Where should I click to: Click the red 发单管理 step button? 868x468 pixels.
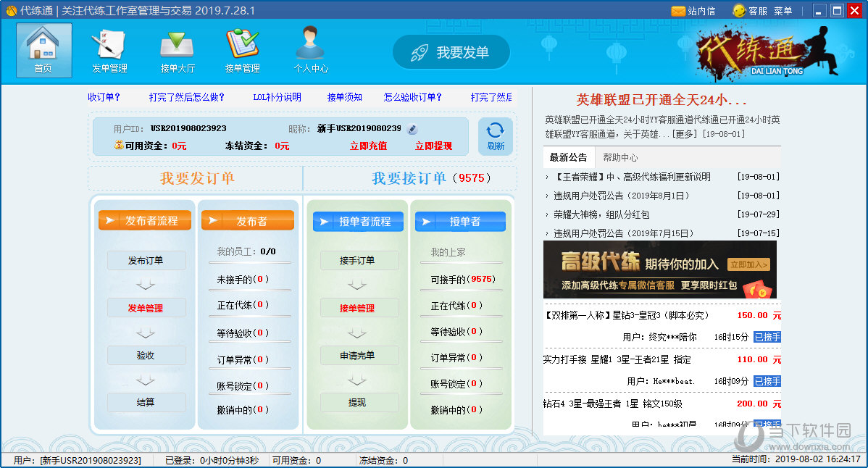pyautogui.click(x=146, y=308)
